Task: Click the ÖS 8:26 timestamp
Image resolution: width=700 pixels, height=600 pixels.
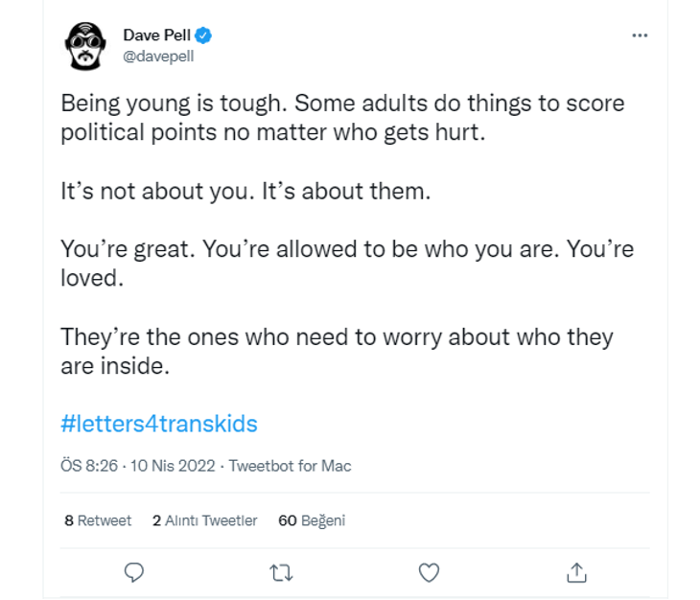Action: [89, 466]
